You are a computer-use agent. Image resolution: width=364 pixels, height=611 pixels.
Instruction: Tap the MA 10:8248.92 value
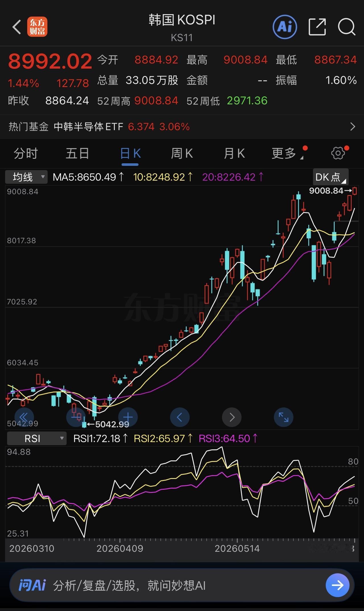(163, 177)
